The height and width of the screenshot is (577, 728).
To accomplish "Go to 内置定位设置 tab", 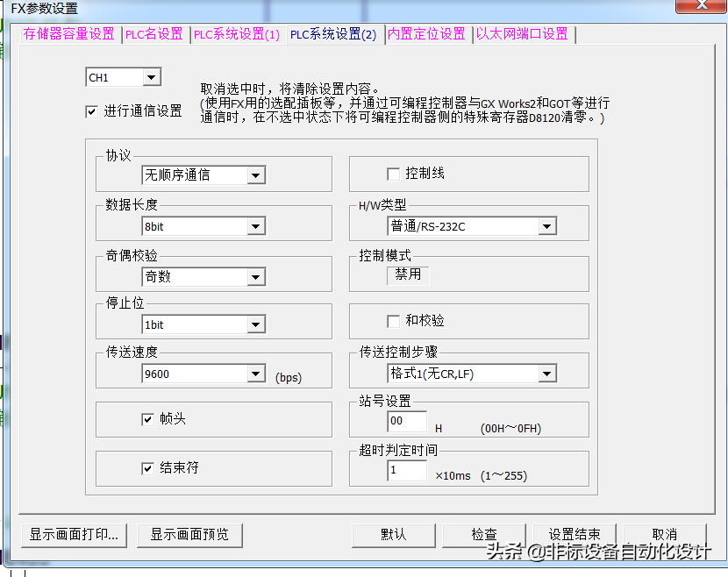I will tap(426, 34).
